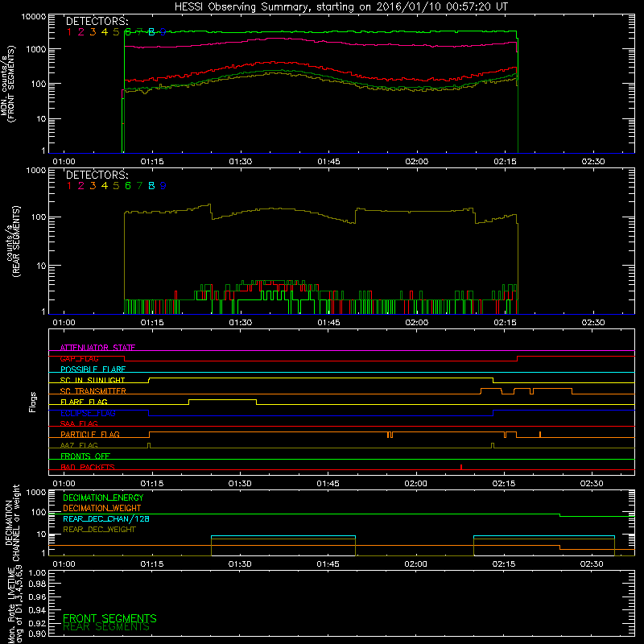Click the FLARE_FLAG label
This screenshot has height=644, width=644.
84,402
